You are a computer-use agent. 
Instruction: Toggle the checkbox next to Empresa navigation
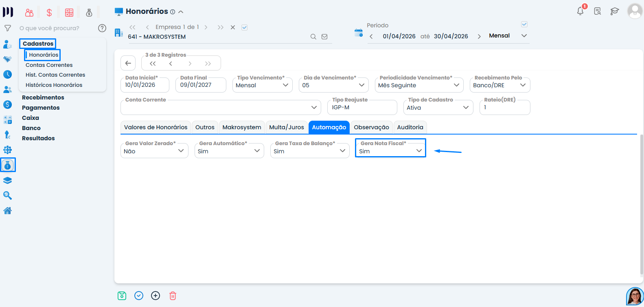[x=244, y=27]
